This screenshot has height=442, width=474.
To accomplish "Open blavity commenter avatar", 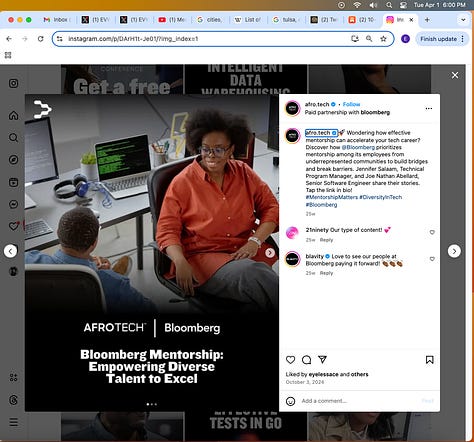I will pyautogui.click(x=292, y=259).
